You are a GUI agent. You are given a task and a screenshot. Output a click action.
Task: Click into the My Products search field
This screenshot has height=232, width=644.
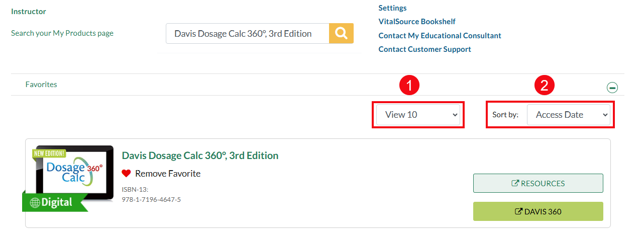(x=248, y=33)
